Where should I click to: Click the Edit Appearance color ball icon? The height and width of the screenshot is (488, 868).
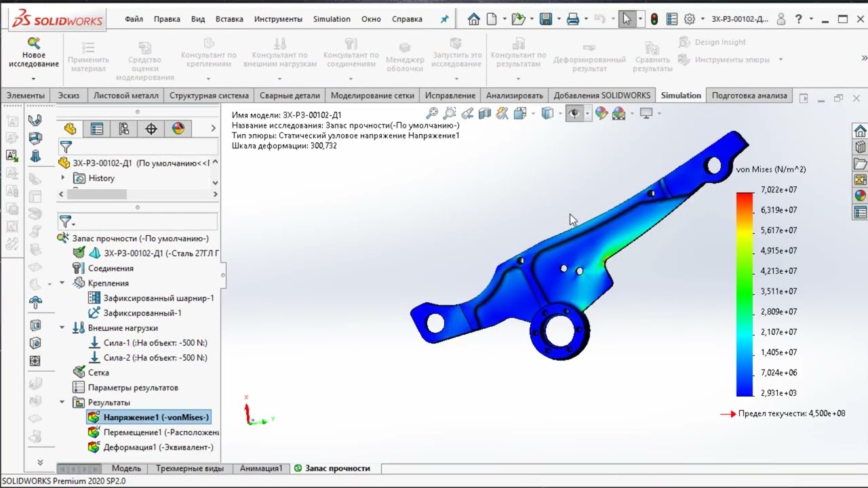[601, 113]
